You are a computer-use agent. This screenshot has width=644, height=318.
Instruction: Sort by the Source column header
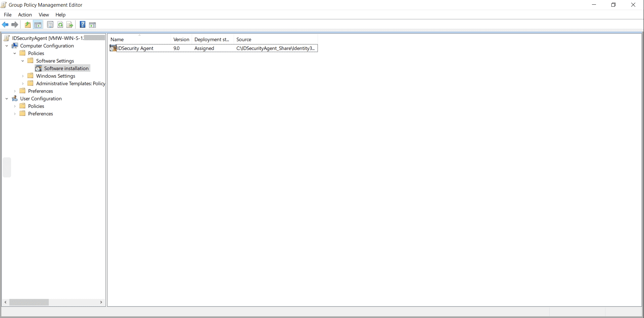[x=276, y=39]
